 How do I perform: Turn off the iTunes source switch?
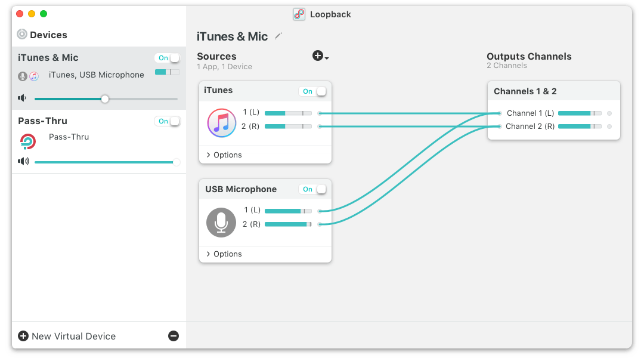[312, 91]
